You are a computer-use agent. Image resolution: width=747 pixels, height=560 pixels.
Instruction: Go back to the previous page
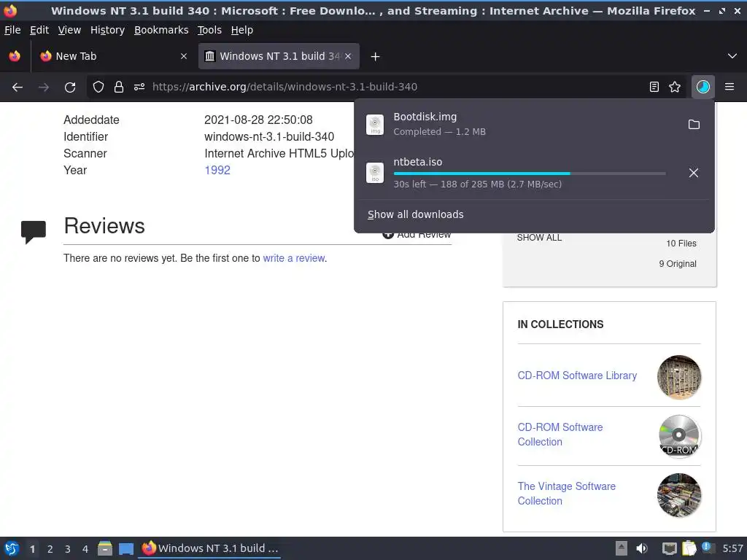click(18, 87)
